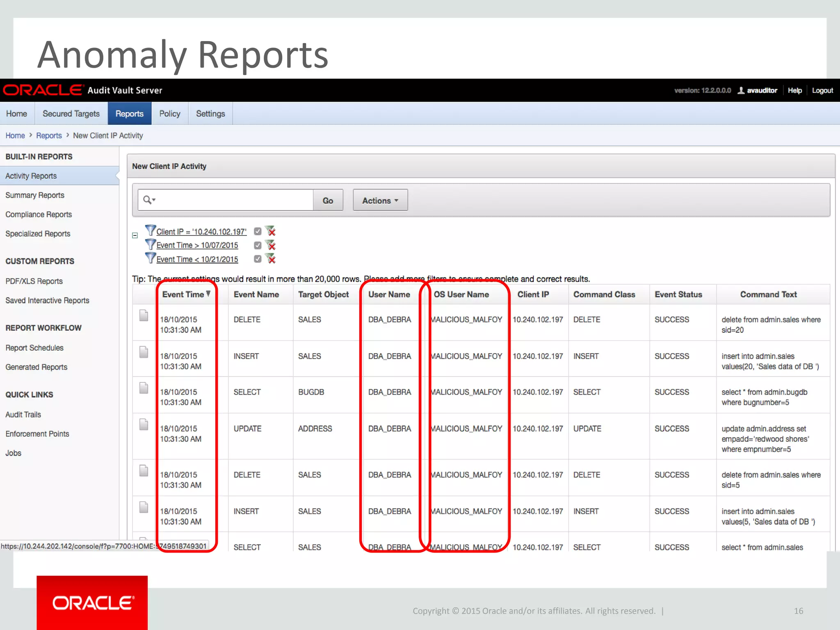The width and height of the screenshot is (840, 630).
Task: Open OS User Name column header menu
Action: click(461, 294)
